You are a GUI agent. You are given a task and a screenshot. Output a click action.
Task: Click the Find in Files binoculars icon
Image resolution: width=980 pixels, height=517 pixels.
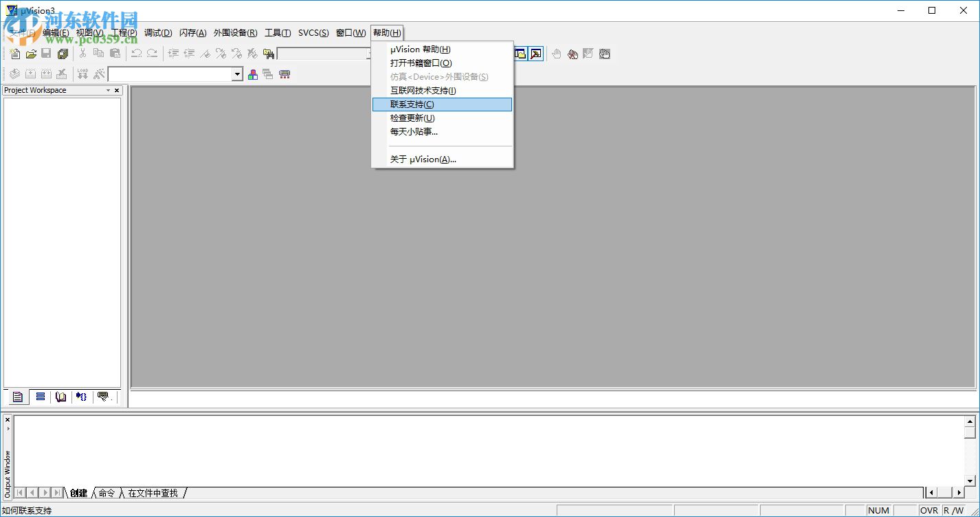coord(269,54)
